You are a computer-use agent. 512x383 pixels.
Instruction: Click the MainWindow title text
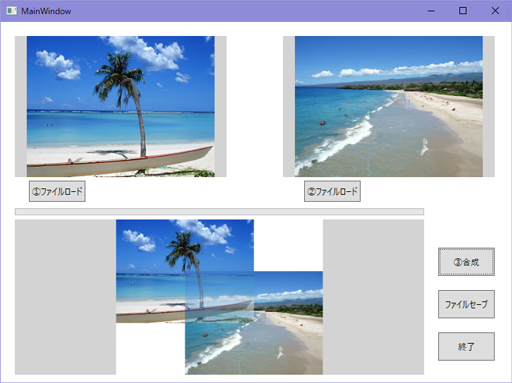[x=46, y=11]
